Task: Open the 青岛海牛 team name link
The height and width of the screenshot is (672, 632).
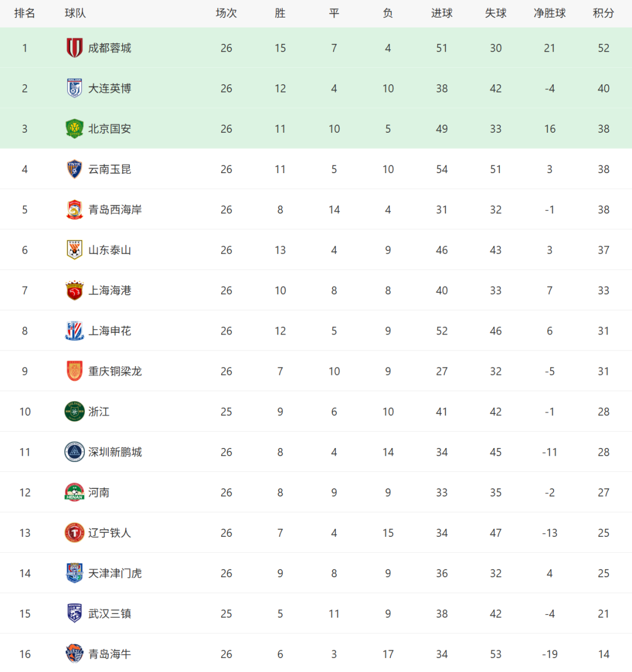Action: 109,654
